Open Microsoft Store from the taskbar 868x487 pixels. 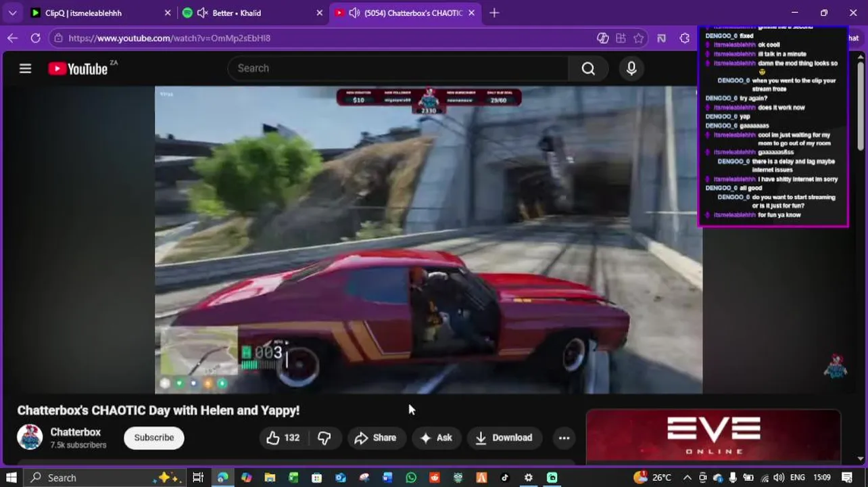tap(317, 478)
